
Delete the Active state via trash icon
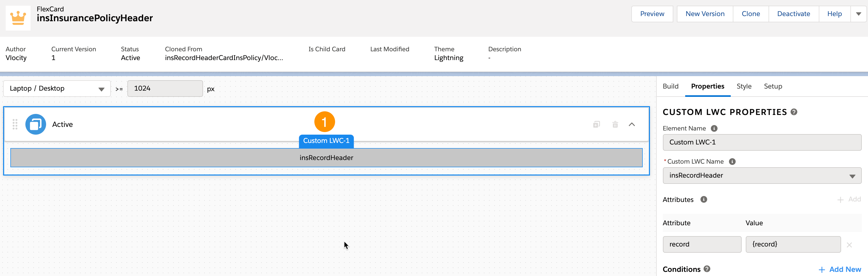click(615, 124)
